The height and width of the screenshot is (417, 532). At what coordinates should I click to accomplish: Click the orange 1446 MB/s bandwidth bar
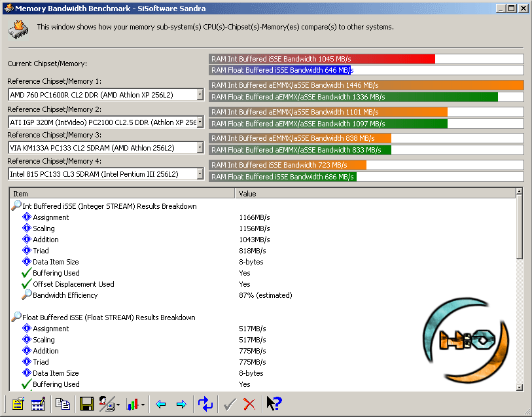coord(366,85)
